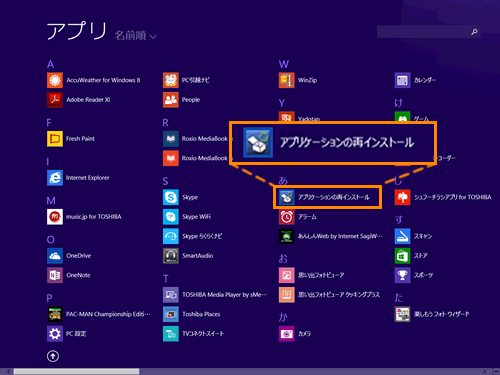Open スキャン scanner app icon
The width and height of the screenshot is (500, 375).
point(402,236)
